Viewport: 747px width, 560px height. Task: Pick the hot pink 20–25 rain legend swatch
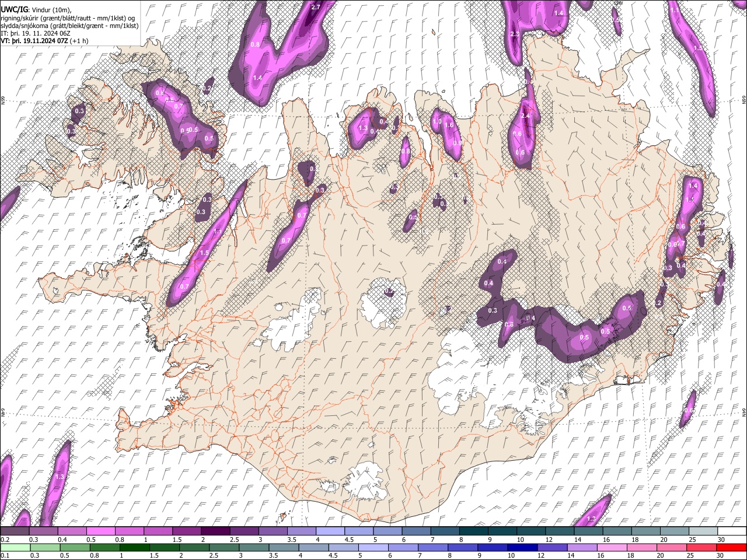(x=672, y=547)
